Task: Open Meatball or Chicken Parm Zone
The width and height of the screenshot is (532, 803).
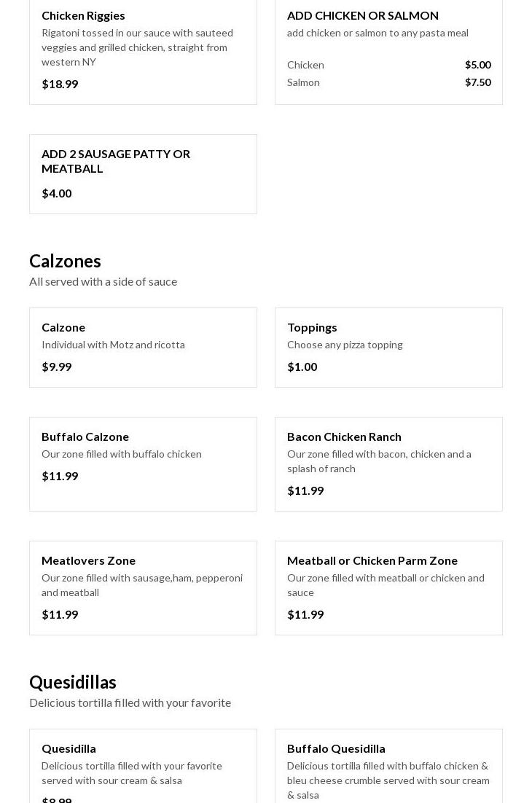Action: click(x=388, y=588)
